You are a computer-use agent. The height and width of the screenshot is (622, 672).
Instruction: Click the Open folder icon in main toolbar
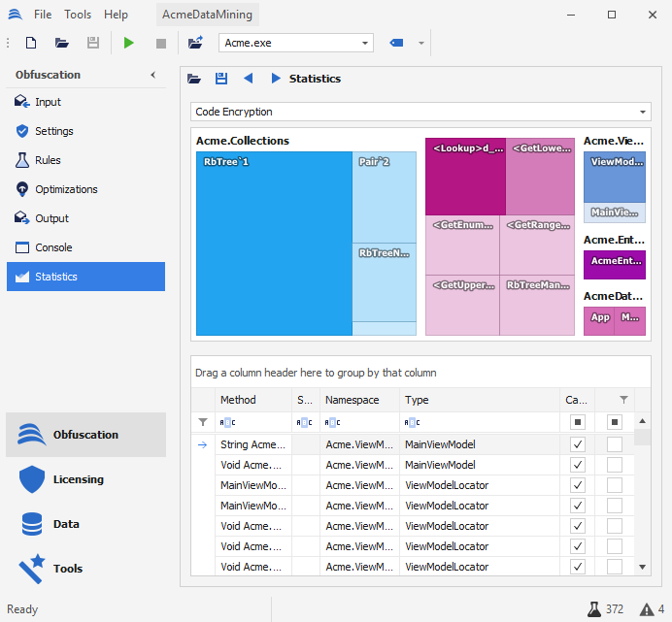(62, 44)
